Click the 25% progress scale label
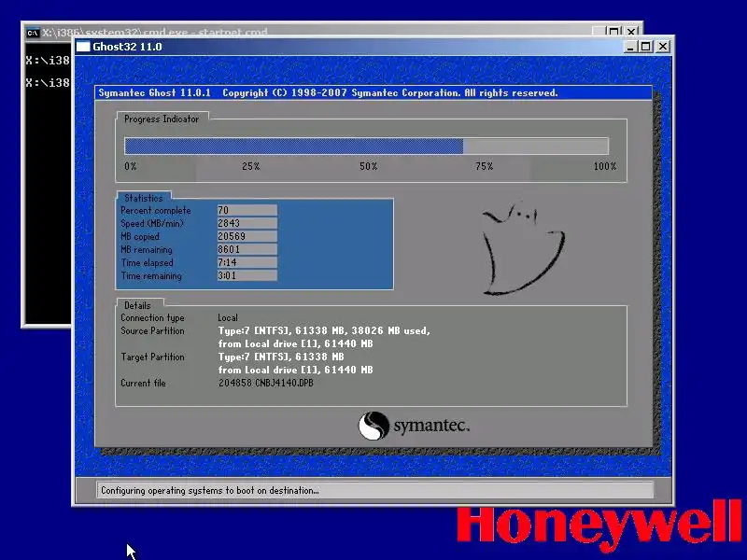This screenshot has width=747, height=560. (250, 166)
